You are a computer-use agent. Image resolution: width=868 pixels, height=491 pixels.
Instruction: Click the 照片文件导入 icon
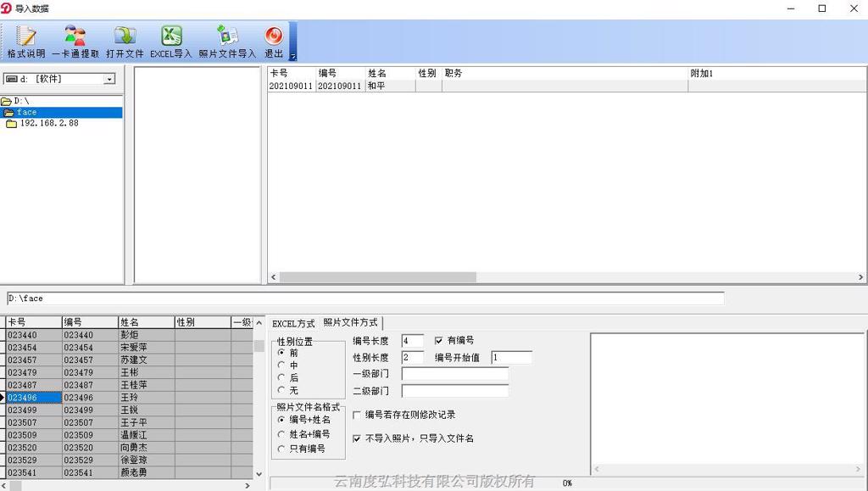point(227,42)
